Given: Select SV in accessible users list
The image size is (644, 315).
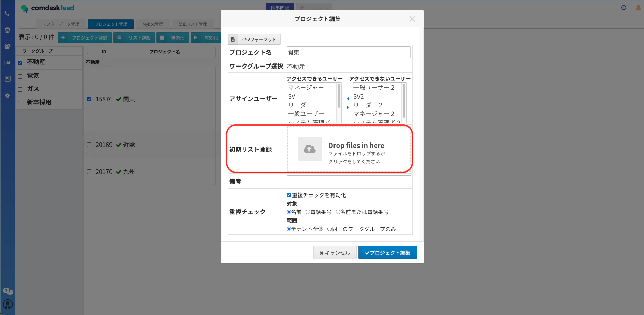Looking at the screenshot, I should tap(292, 96).
